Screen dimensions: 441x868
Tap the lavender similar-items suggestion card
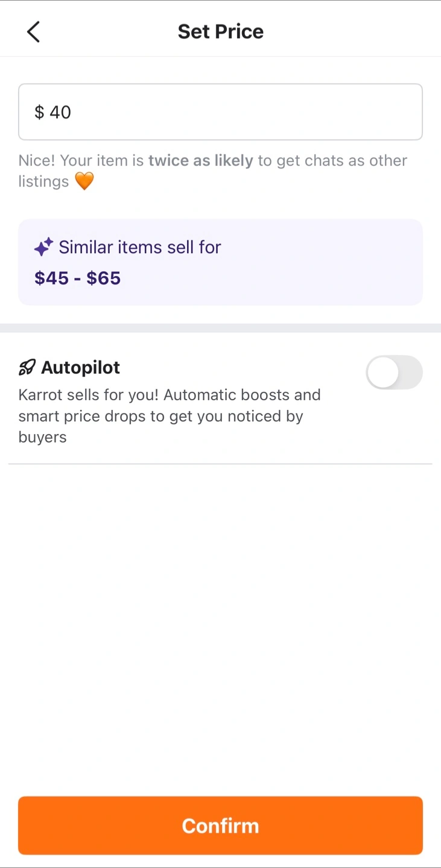click(220, 262)
